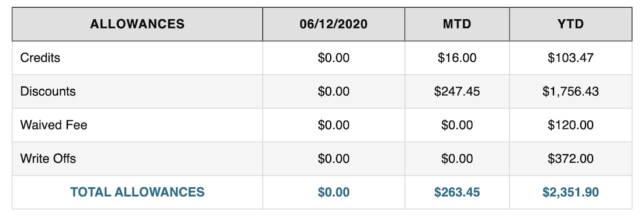Select the Discounts MTD amount $247.45
This screenshot has width=644, height=216.
[x=457, y=91]
